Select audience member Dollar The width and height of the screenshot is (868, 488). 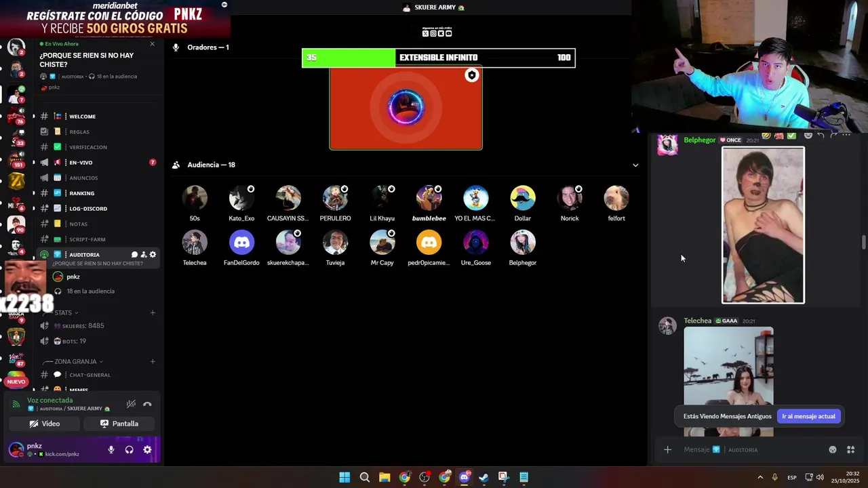(522, 203)
